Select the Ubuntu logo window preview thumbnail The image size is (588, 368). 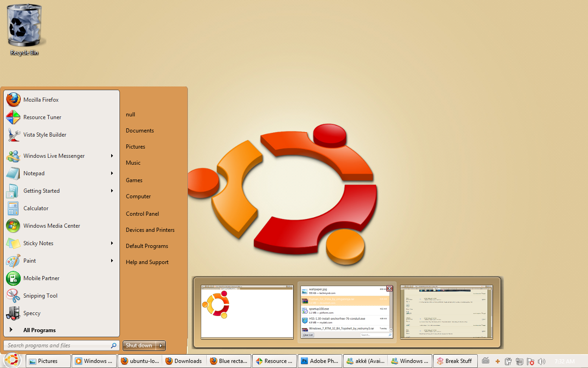(x=247, y=312)
